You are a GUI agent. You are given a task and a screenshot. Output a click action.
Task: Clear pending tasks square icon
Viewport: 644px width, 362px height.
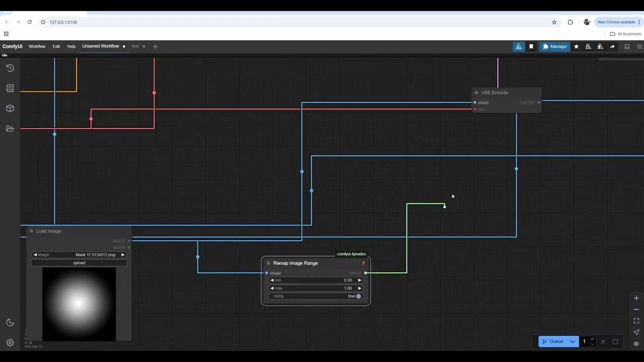[615, 341]
